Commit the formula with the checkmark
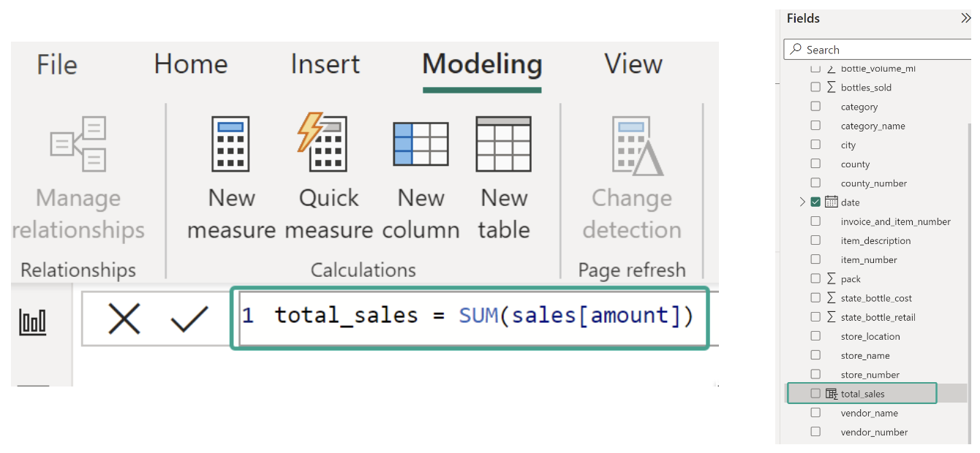Image resolution: width=980 pixels, height=453 pixels. (x=191, y=318)
